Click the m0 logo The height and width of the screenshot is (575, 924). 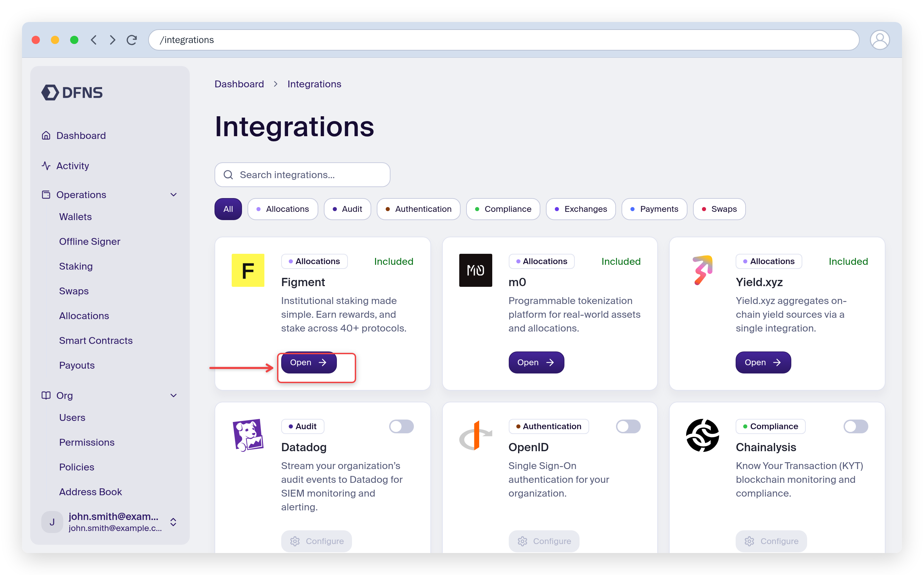pos(475,270)
